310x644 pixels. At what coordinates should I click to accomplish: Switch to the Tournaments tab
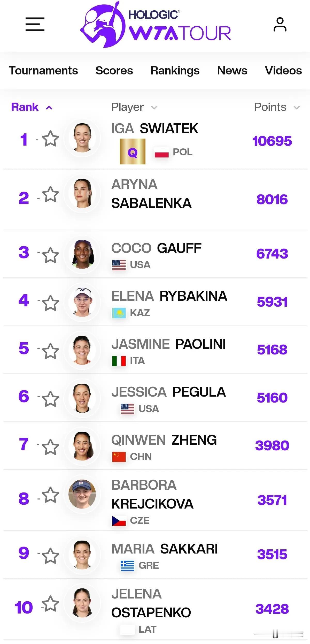tap(43, 70)
